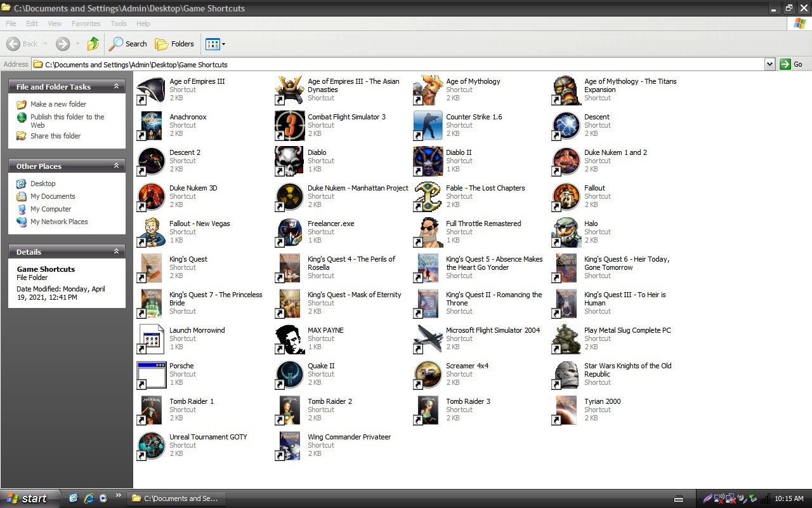Click the Go button beside address bar

pyautogui.click(x=792, y=64)
